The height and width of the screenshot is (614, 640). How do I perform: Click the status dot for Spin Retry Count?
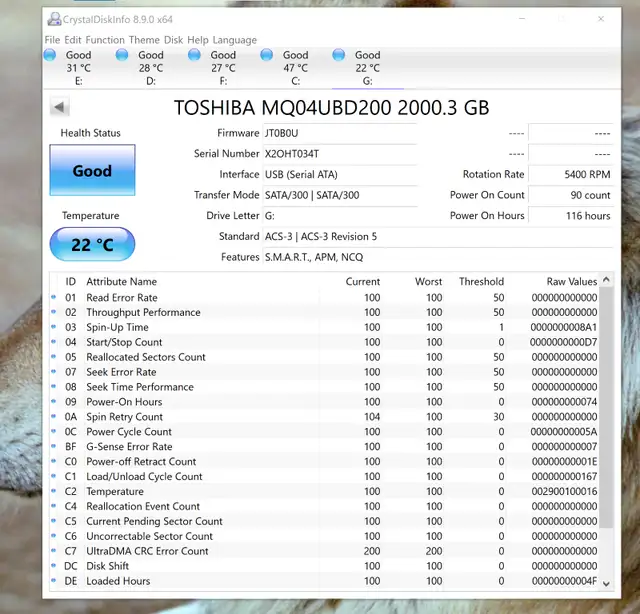point(53,416)
